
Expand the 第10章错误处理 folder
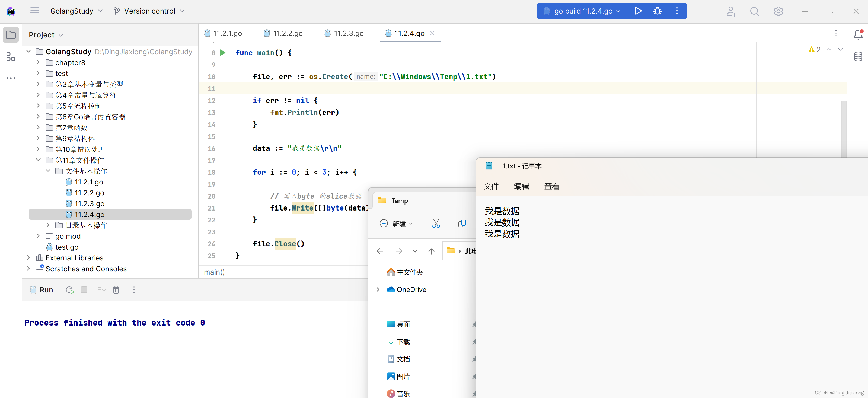(38, 149)
